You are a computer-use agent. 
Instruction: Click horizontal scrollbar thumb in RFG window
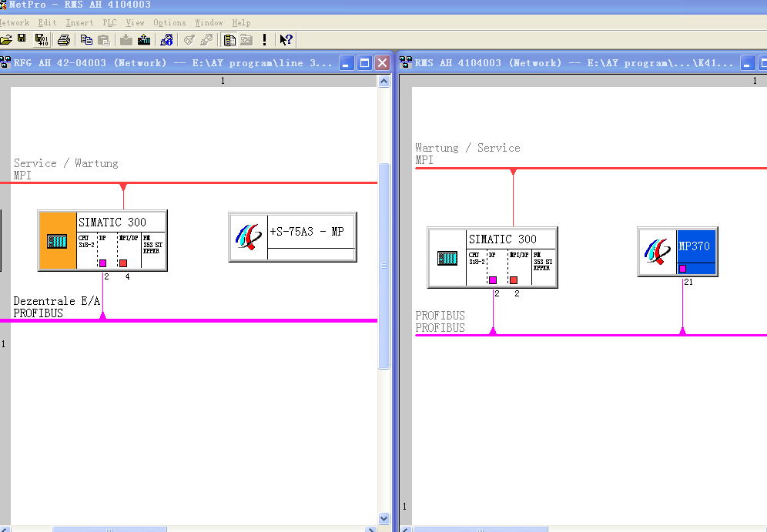[109, 529]
